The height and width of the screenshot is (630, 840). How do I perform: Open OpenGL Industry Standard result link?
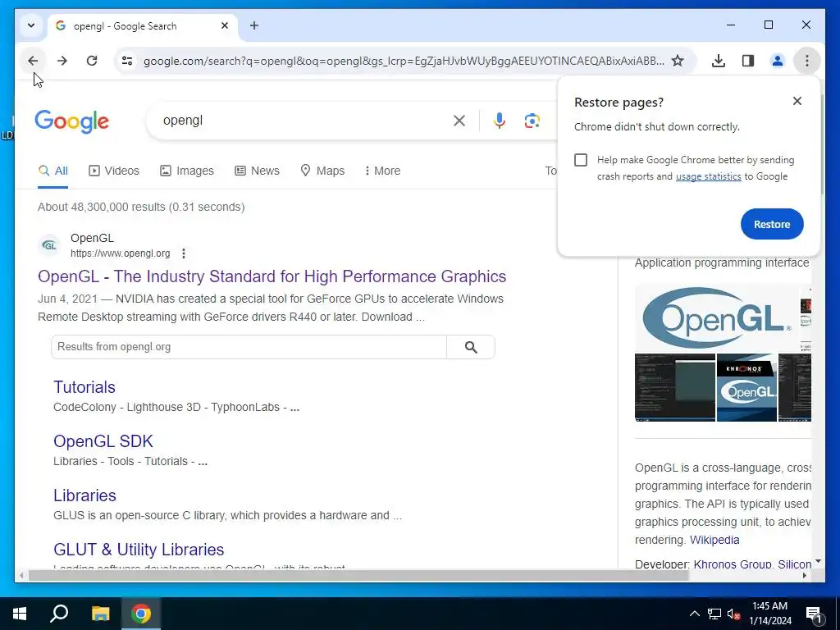pos(272,276)
